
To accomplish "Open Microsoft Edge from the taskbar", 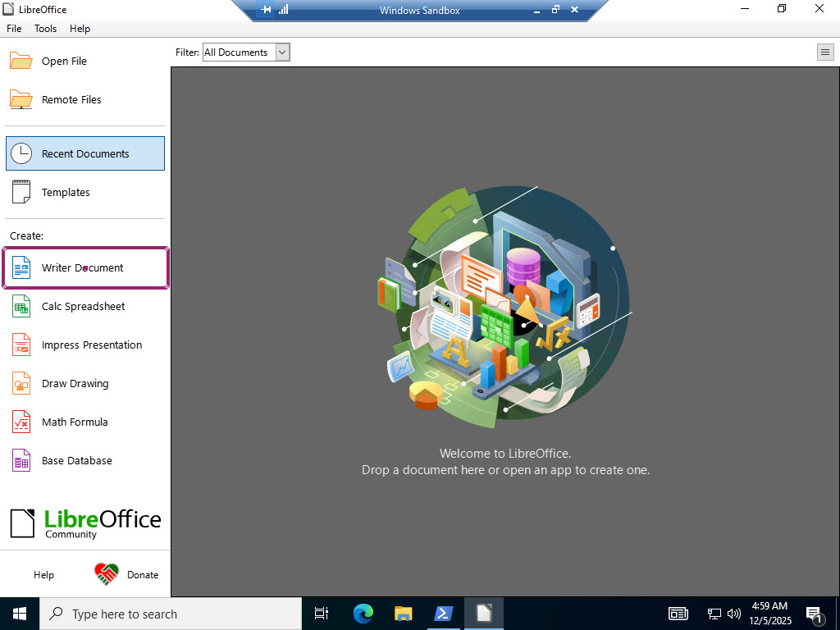I will tap(363, 614).
